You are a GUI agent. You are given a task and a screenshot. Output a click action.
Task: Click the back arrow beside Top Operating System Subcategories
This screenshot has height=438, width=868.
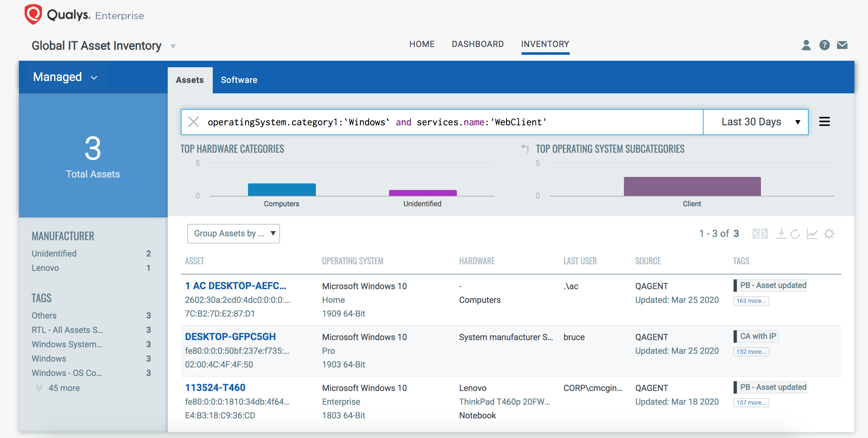click(x=524, y=149)
